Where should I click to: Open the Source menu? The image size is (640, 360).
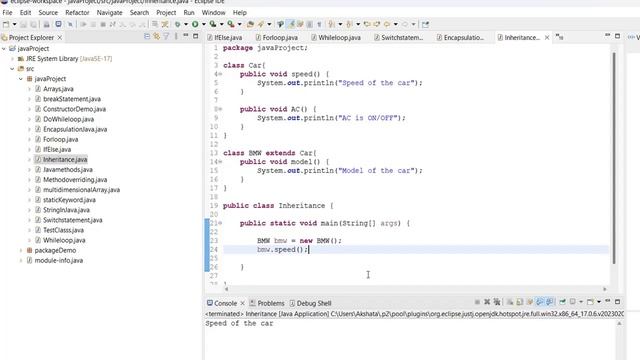(x=48, y=13)
